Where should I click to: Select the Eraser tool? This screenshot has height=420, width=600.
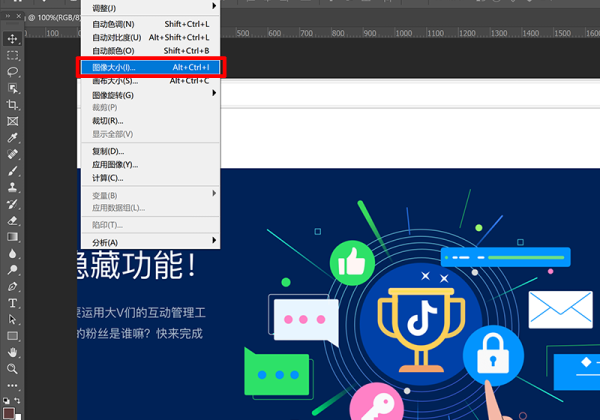click(x=12, y=220)
